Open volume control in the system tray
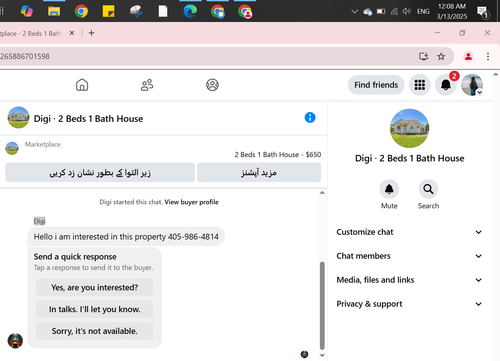The width and height of the screenshot is (500, 361). tap(406, 12)
